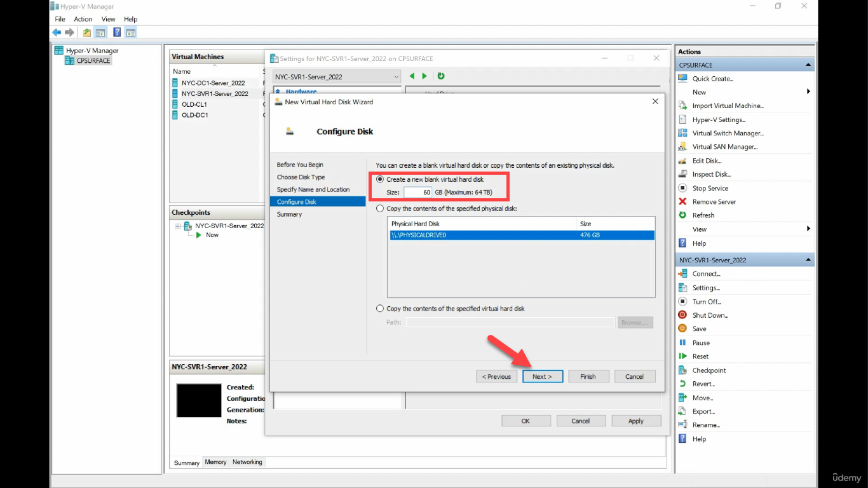
Task: Click Turn Off action
Action: click(707, 302)
